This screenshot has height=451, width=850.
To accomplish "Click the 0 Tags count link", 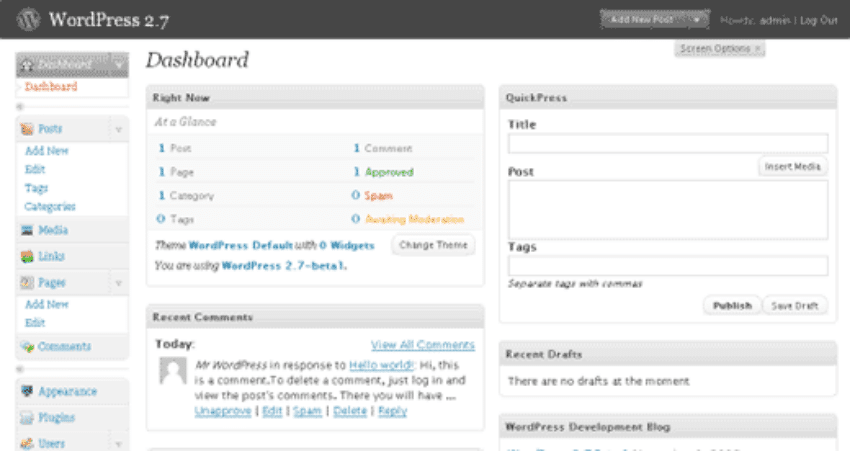I will 160,219.
